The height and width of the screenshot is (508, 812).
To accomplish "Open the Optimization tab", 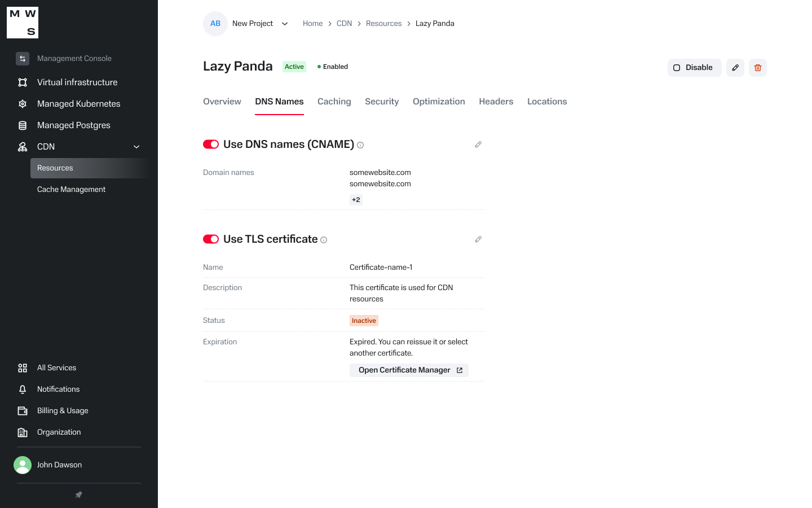I will 439,102.
